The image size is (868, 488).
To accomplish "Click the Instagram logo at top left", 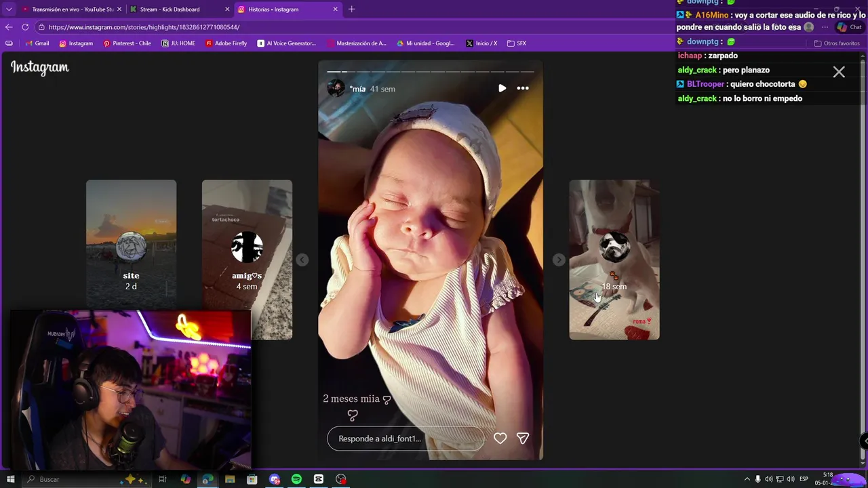I will (39, 68).
